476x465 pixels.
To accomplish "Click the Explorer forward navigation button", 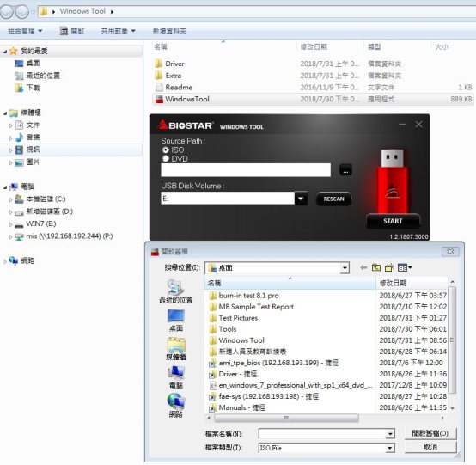I will point(21,11).
